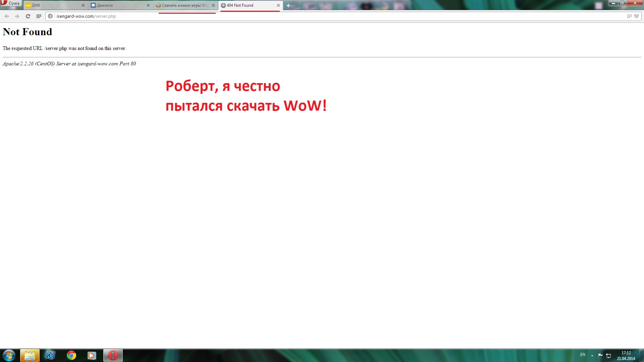The image size is (644, 362).
Task: Add page to Speed Dial from address bar
Action: [629, 16]
